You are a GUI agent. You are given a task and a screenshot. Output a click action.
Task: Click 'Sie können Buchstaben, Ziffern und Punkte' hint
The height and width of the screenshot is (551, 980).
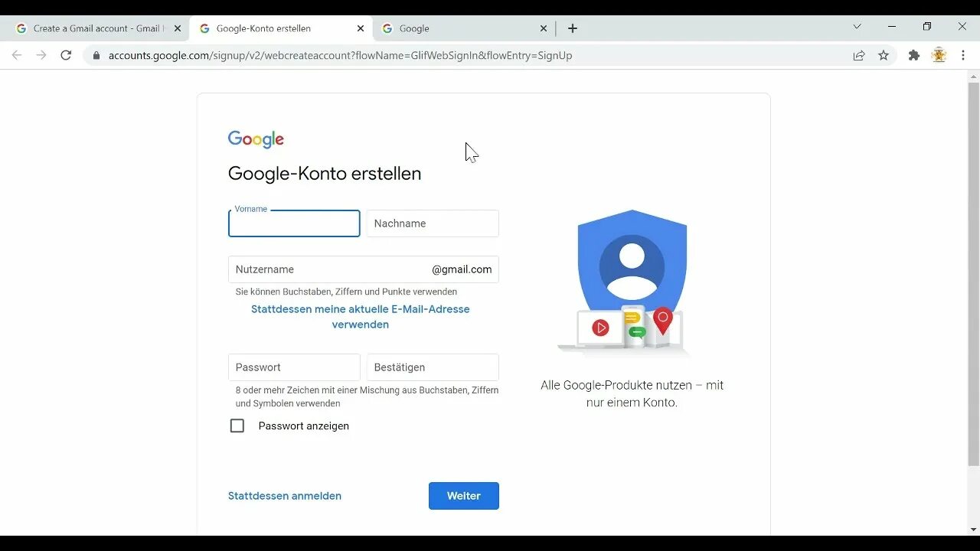click(346, 292)
